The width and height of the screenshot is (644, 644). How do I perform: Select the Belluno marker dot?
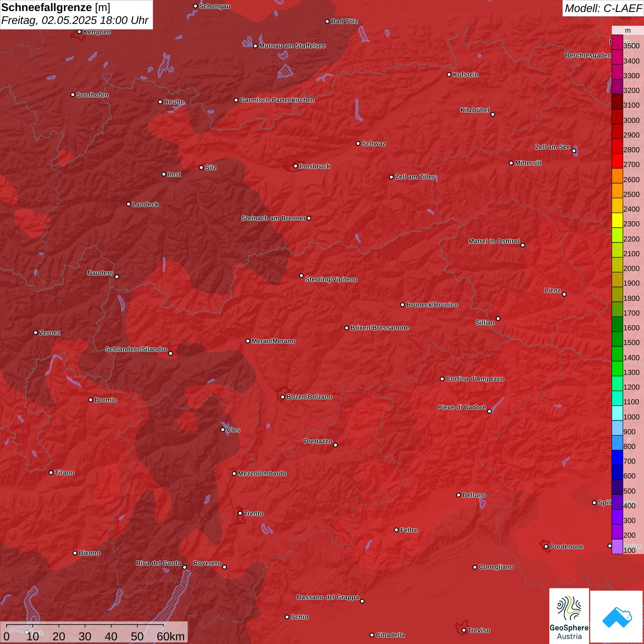(459, 495)
